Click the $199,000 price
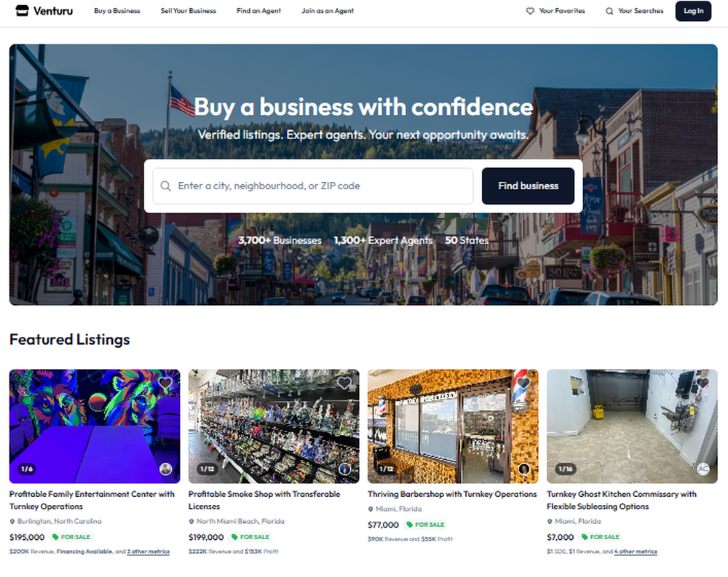Viewport: 728px width, 577px height. point(206,537)
